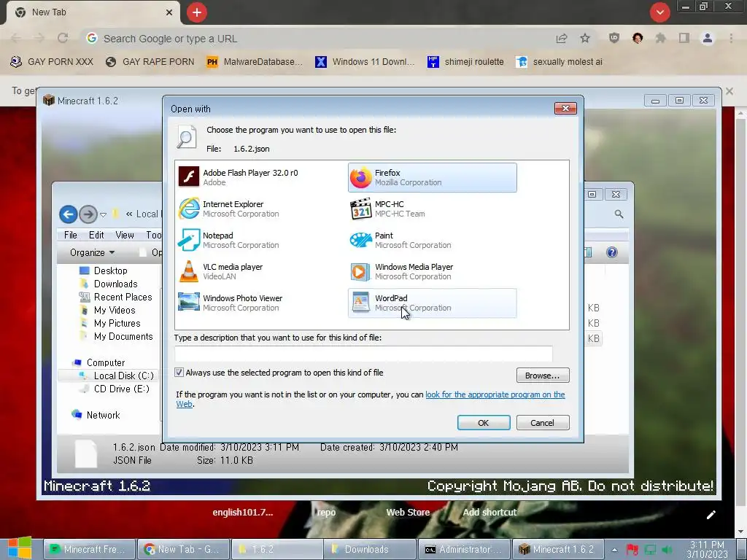Show hidden tray icons arrow

(614, 550)
